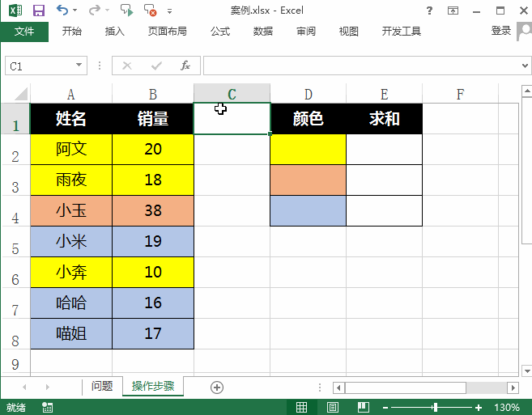
Task: Click the 姓名 header cell
Action: 71,119
